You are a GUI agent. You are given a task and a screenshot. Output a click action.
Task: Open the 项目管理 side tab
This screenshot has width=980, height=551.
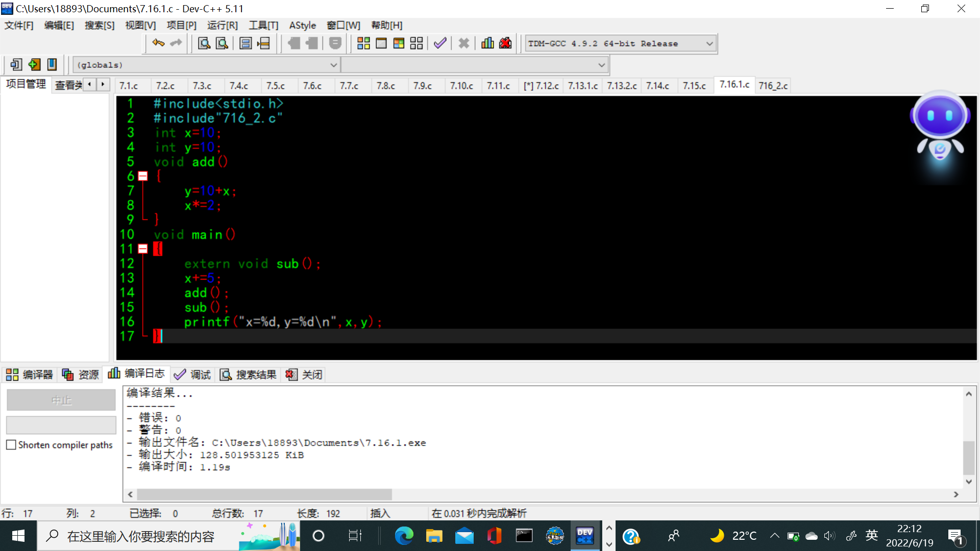tap(26, 84)
